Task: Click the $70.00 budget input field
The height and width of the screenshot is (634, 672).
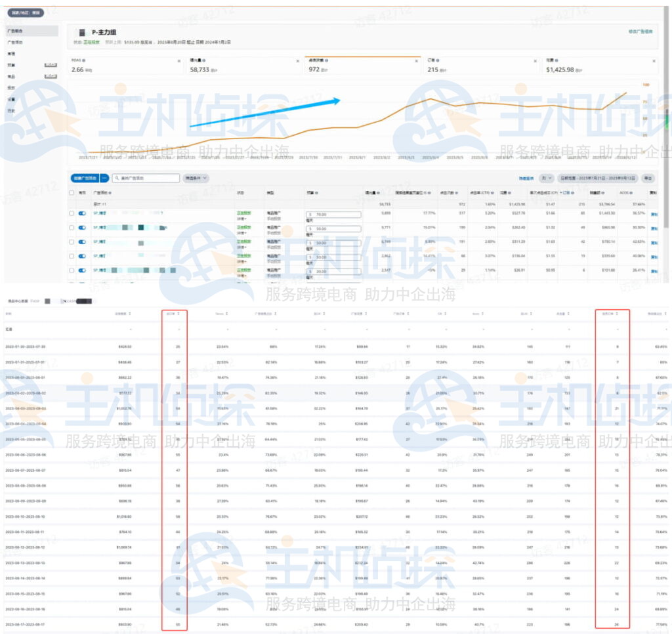Action: [x=333, y=214]
